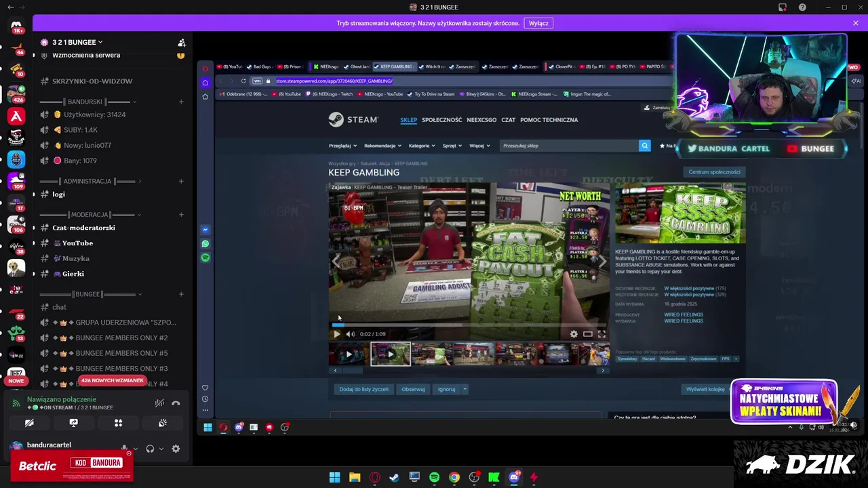Dismiss the streamer mode banner

click(x=856, y=23)
